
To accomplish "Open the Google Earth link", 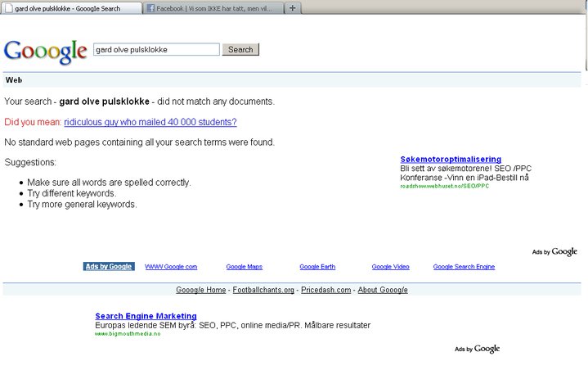I will [x=317, y=267].
